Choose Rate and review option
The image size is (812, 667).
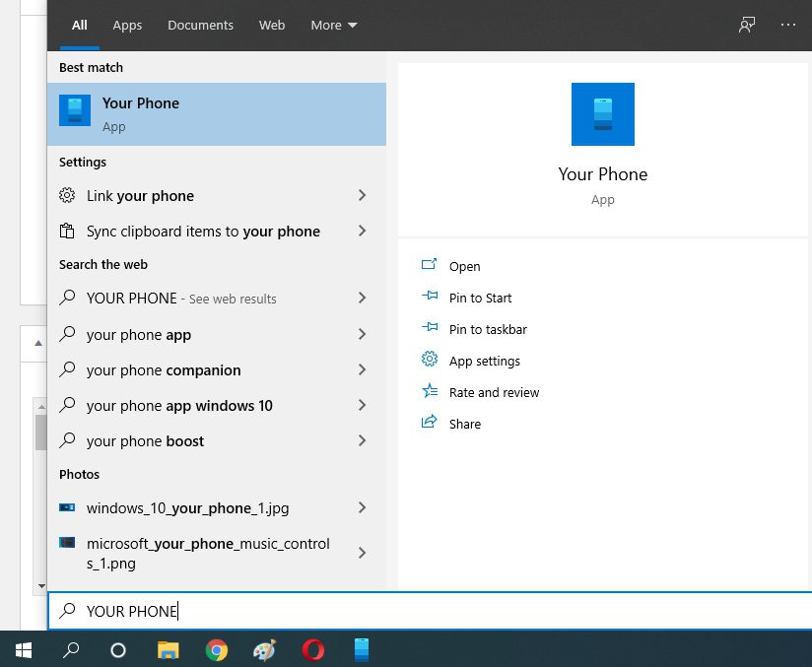pyautogui.click(x=494, y=392)
